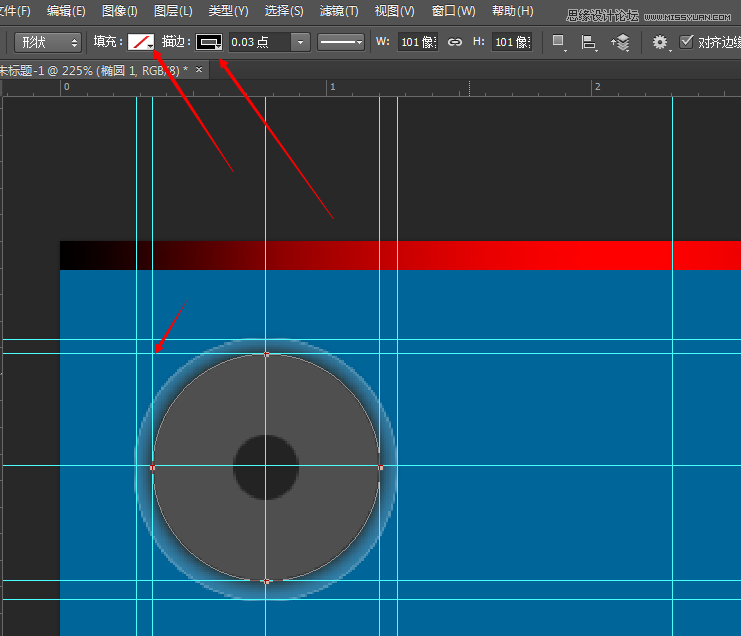This screenshot has width=741, height=636.
Task: Open the 类型(Y) menu
Action: coord(228,10)
